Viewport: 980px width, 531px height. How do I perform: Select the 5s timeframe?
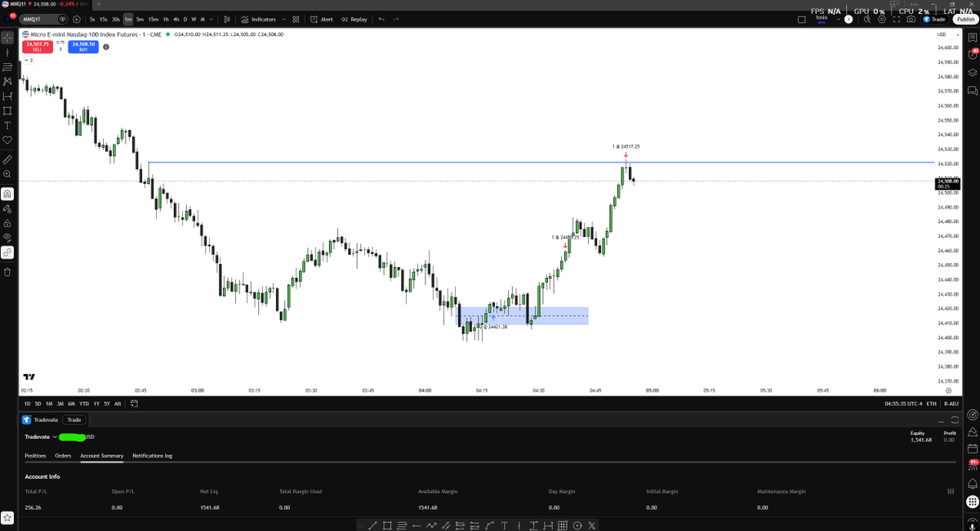point(92,19)
